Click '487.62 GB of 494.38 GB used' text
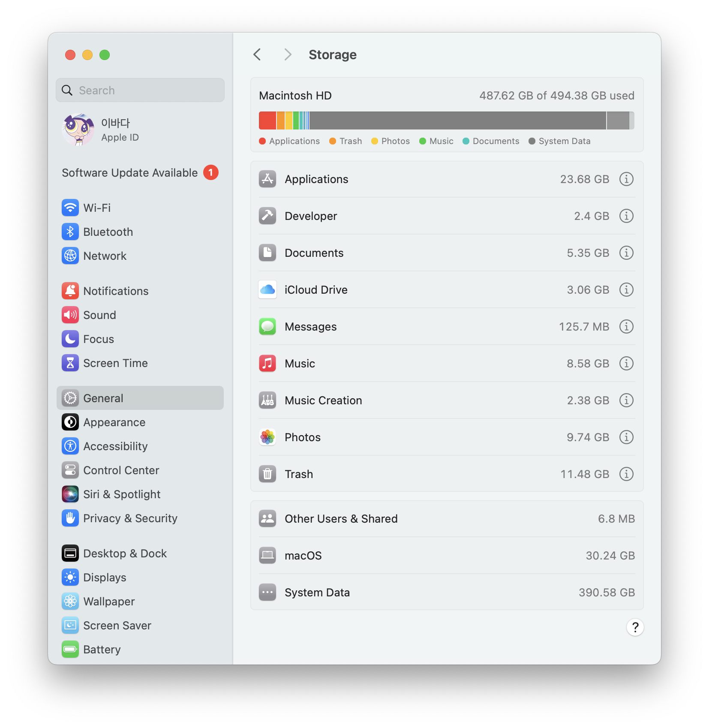The height and width of the screenshot is (728, 709). tap(557, 96)
